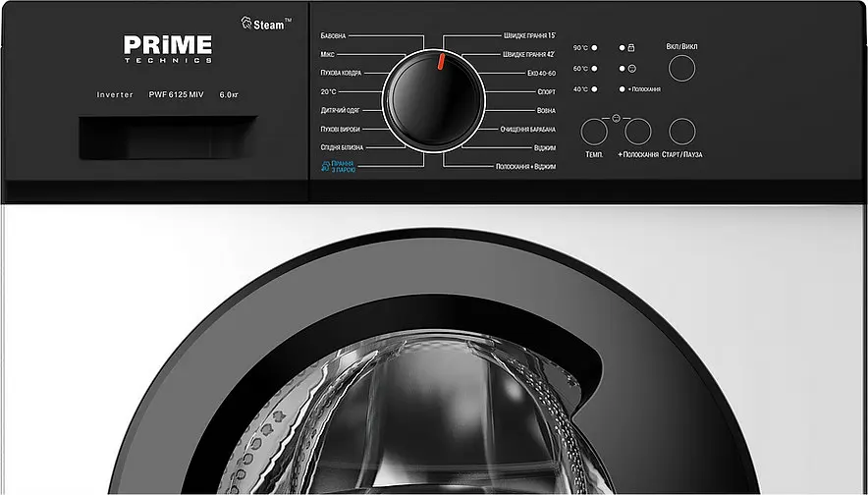Click the 90°C indicator light
868x495 pixels.
[594, 48]
